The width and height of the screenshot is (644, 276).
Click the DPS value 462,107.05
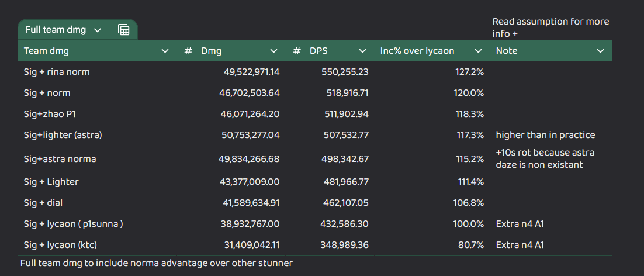click(x=345, y=202)
